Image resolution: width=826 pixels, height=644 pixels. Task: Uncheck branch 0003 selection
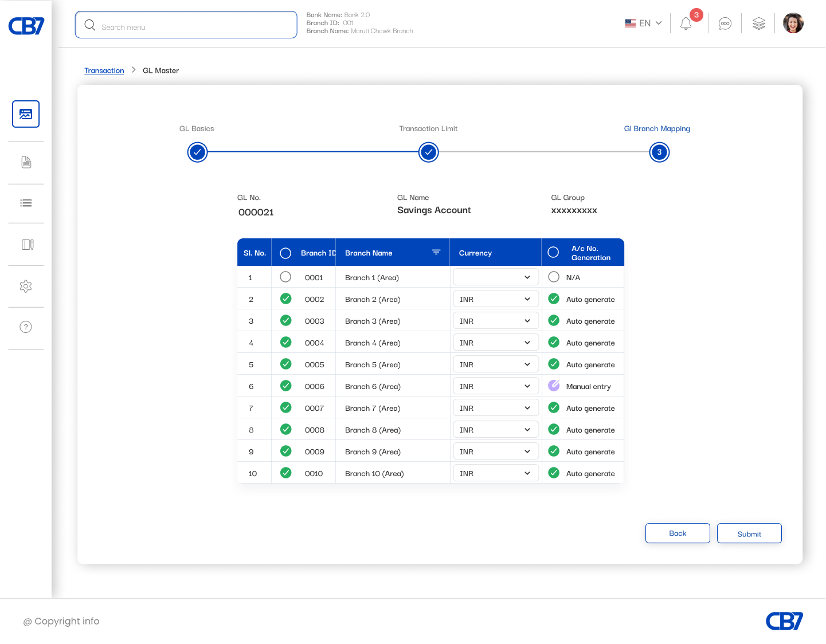click(x=285, y=320)
